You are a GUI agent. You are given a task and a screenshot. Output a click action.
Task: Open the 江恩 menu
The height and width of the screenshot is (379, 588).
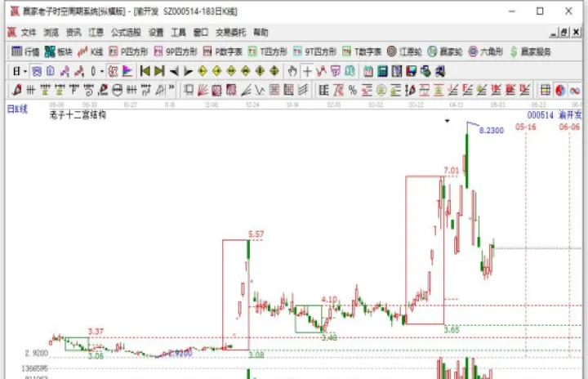[96, 33]
